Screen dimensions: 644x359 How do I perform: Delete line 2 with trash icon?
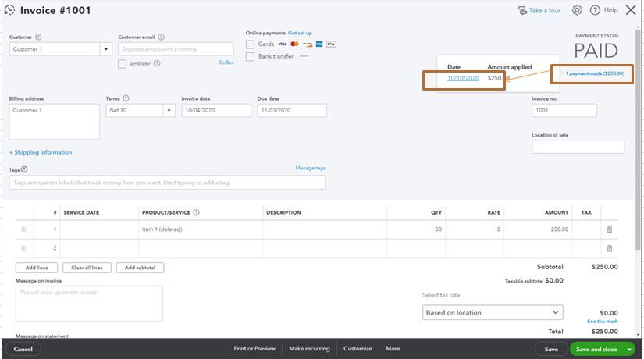coord(610,248)
